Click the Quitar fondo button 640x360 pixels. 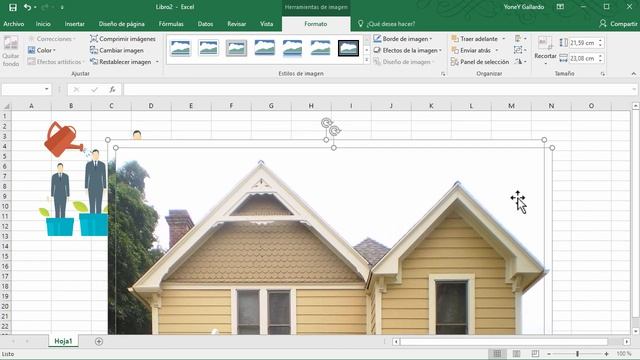point(11,51)
